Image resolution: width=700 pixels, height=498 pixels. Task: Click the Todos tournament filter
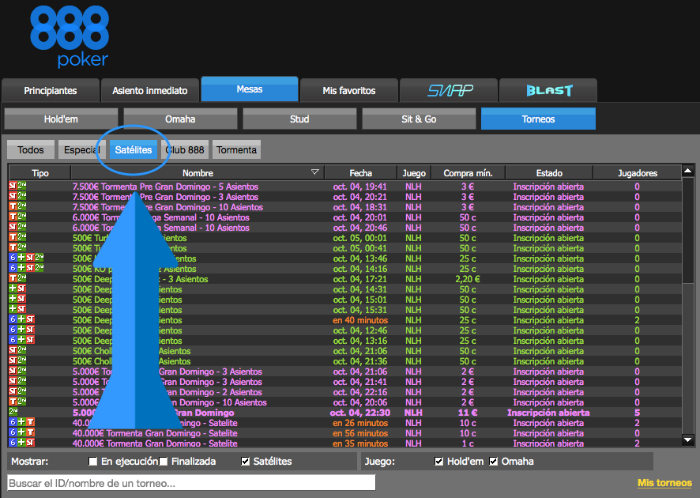31,150
